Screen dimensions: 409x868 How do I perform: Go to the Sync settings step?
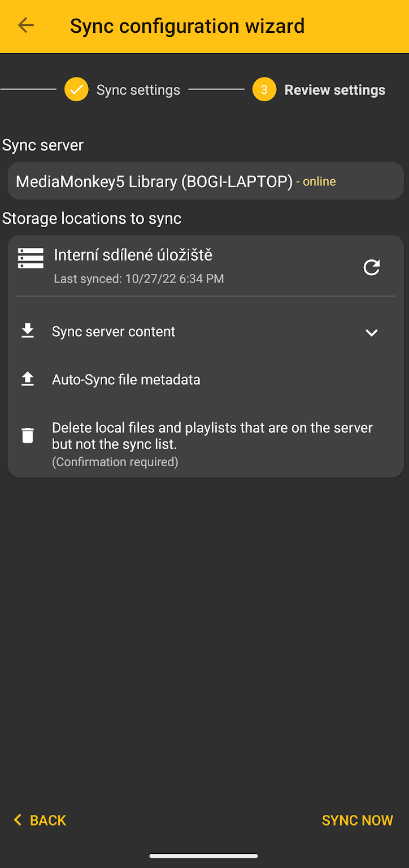pyautogui.click(x=138, y=90)
